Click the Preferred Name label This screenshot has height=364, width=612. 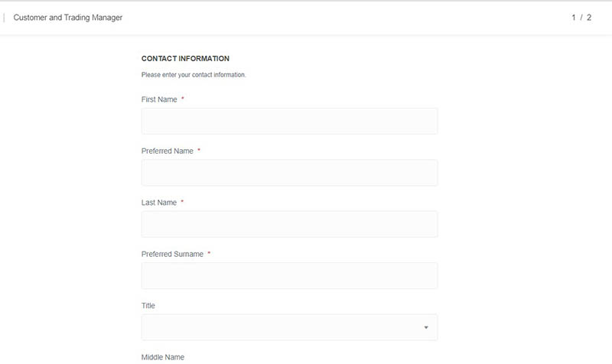coord(168,151)
